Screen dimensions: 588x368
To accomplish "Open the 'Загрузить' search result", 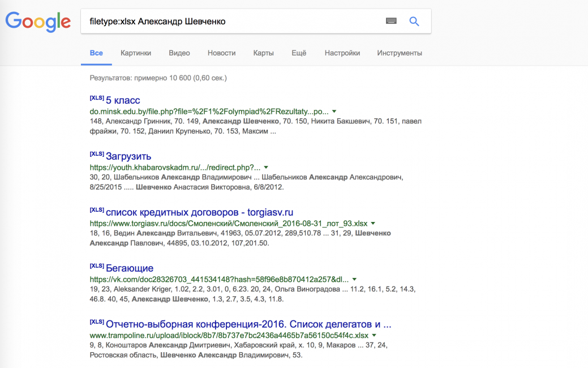I will coord(128,156).
